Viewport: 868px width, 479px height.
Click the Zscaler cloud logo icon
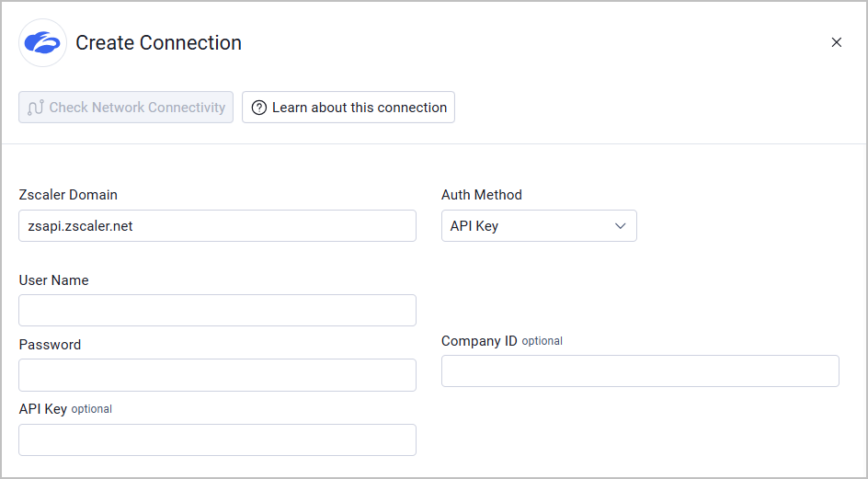click(x=42, y=42)
